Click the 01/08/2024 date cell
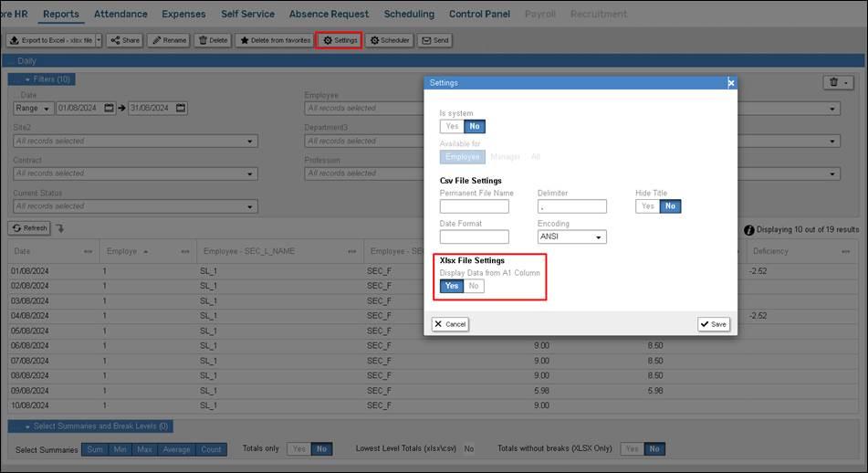This screenshot has height=473, width=868. click(x=30, y=271)
